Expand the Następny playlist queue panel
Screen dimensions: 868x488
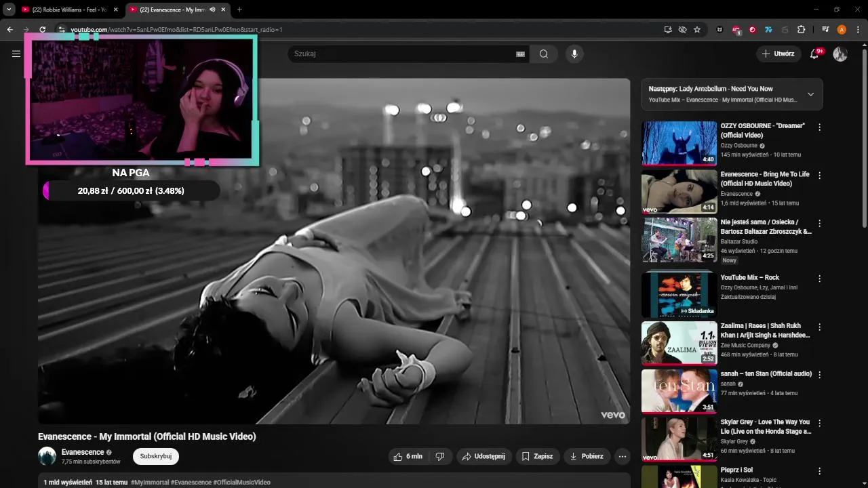tap(810, 94)
